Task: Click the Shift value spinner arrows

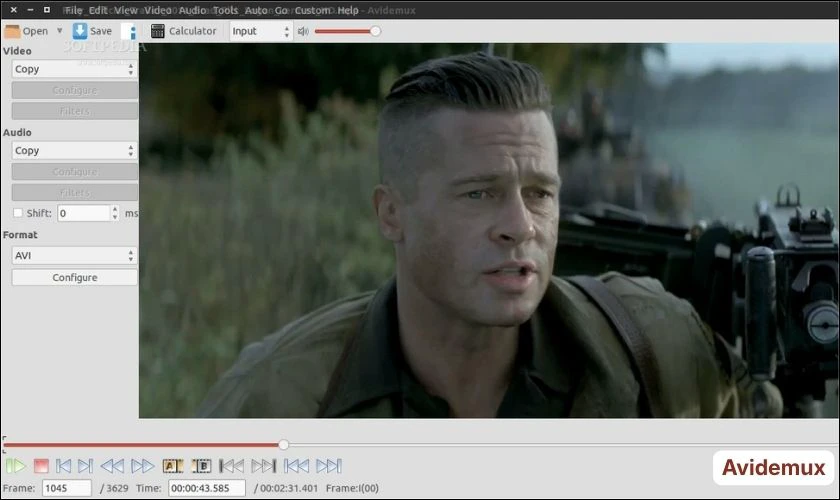Action: coord(115,213)
